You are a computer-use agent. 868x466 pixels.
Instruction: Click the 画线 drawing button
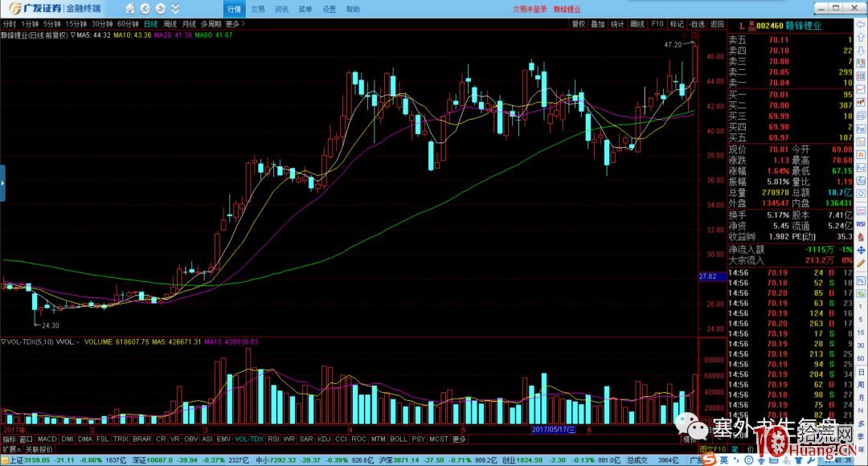click(x=637, y=24)
